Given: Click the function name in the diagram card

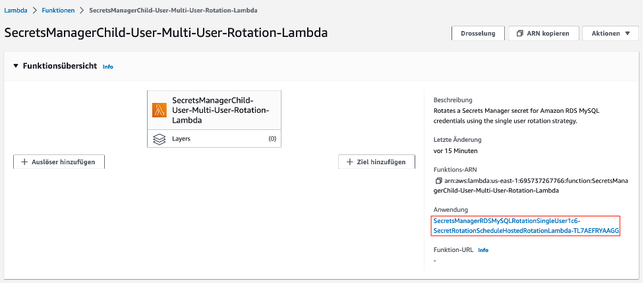Looking at the screenshot, I should [220, 110].
